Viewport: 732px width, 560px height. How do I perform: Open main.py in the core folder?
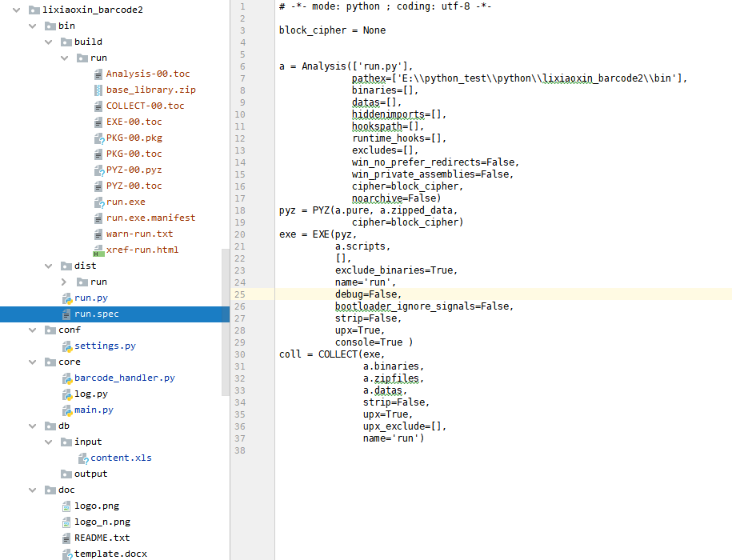[x=94, y=410]
